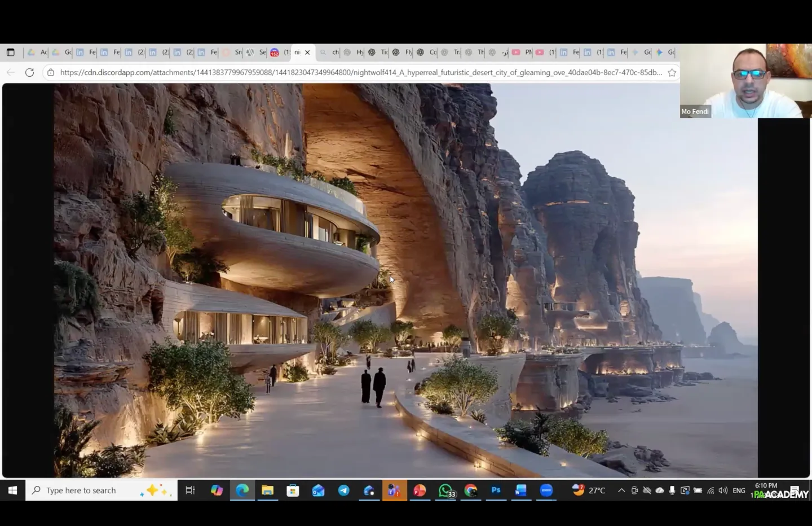This screenshot has height=526, width=812.
Task: View site information lock icon
Action: (51, 72)
